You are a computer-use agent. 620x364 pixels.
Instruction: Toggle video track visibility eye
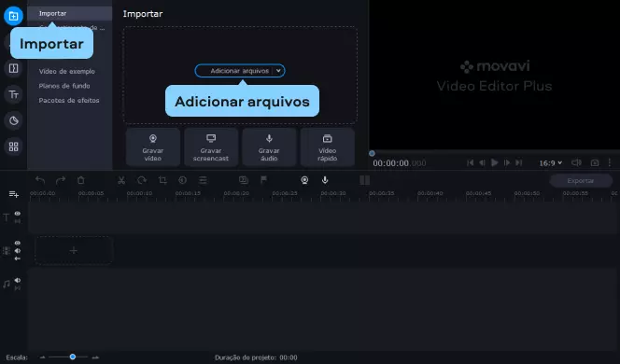click(x=18, y=243)
